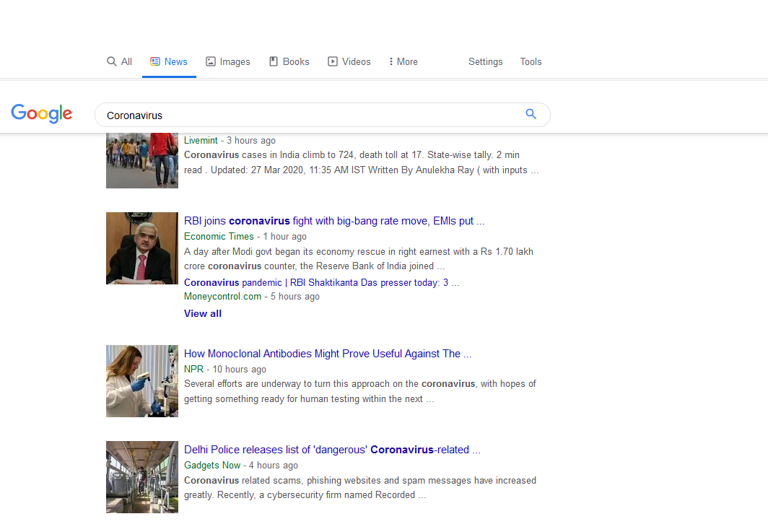
Task: Click snippet 'A day after Modi govt'
Action: click(359, 258)
